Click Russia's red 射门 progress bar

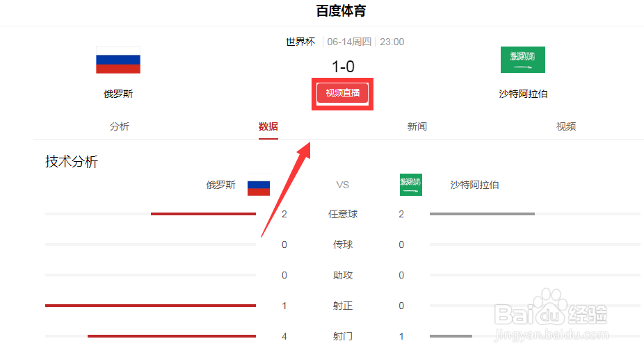(x=172, y=336)
